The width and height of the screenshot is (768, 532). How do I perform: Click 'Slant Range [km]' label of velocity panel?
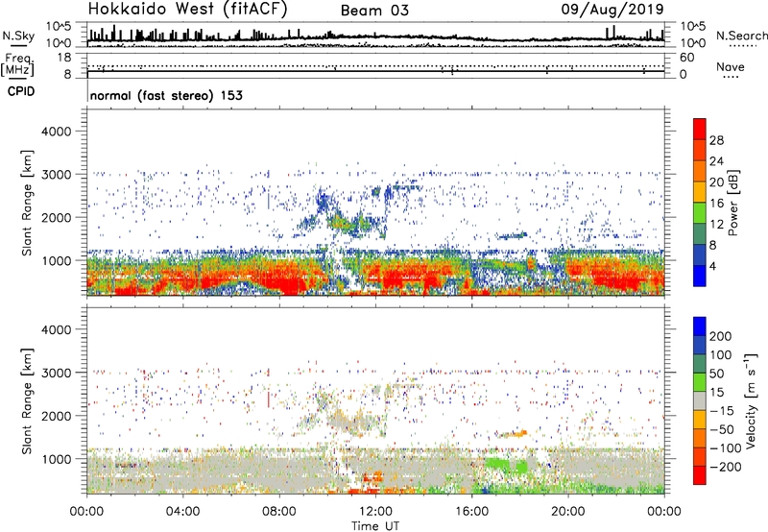(27, 401)
